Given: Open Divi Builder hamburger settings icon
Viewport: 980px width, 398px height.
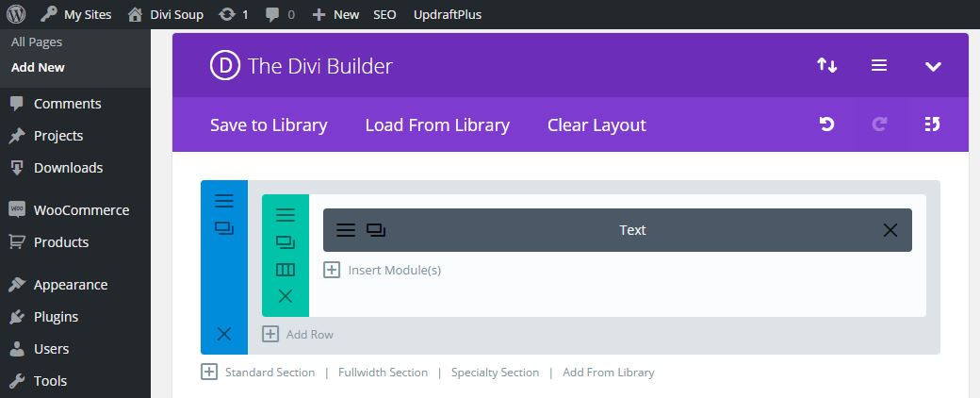Looking at the screenshot, I should click(879, 65).
